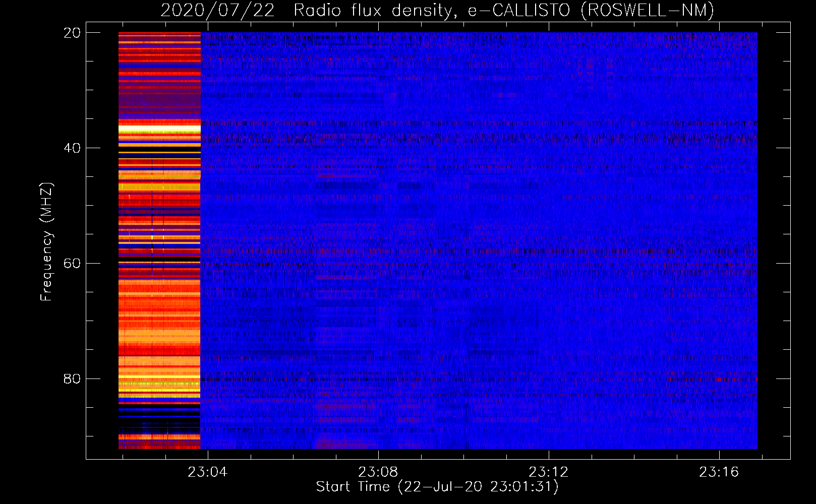Click the 40 frequency tick label
The height and width of the screenshot is (504, 816).
coord(72,148)
